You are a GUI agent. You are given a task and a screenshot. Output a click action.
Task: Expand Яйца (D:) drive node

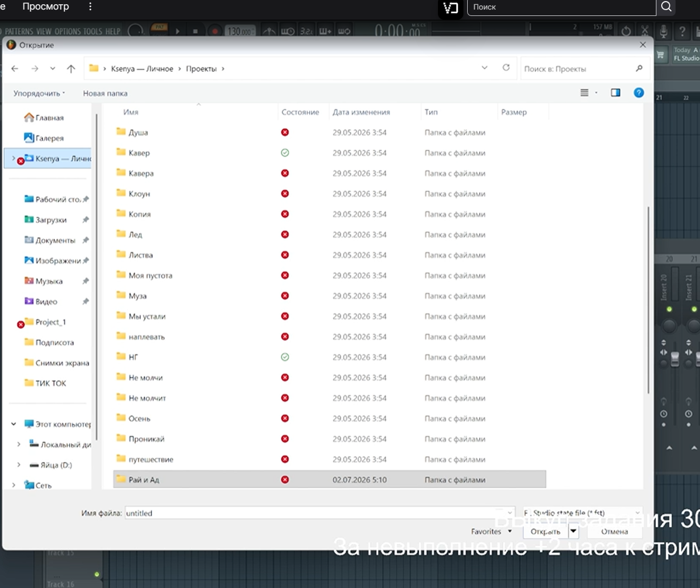(x=19, y=465)
